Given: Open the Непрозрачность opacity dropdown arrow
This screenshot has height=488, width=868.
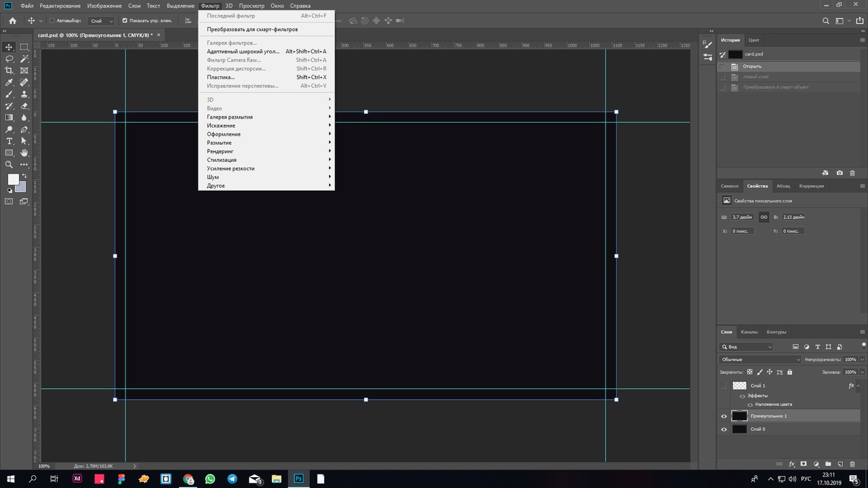Looking at the screenshot, I should click(861, 359).
